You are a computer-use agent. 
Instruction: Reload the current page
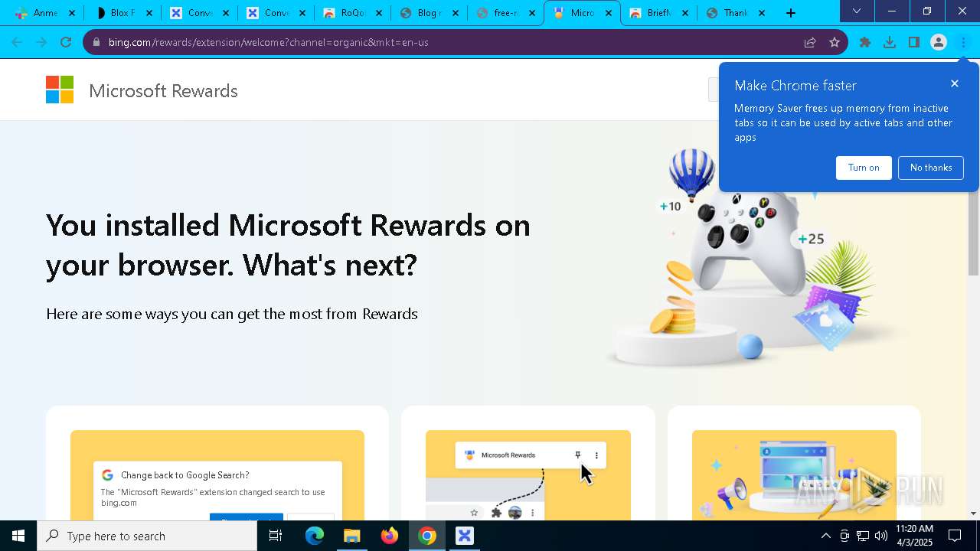click(66, 42)
